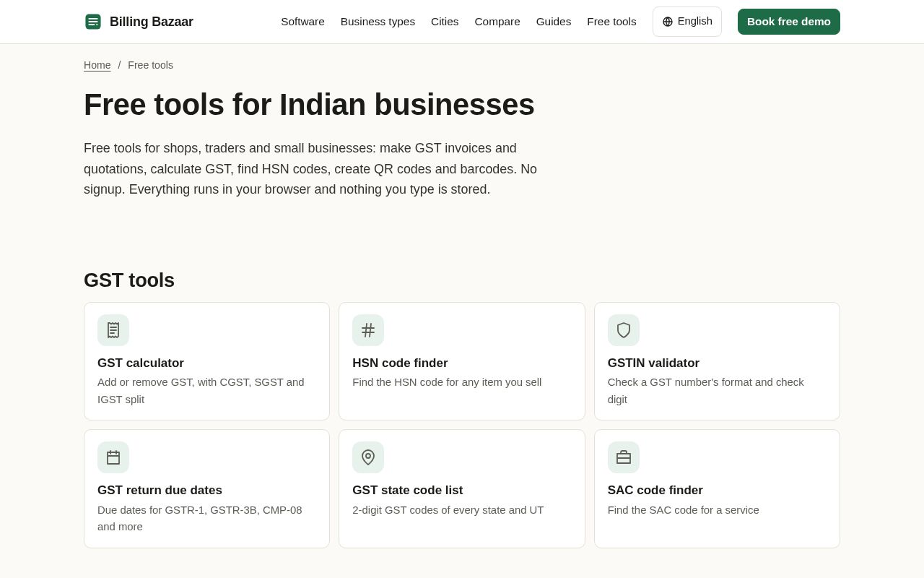The image size is (924, 578).
Task: Open the Business types menu
Action: (378, 22)
